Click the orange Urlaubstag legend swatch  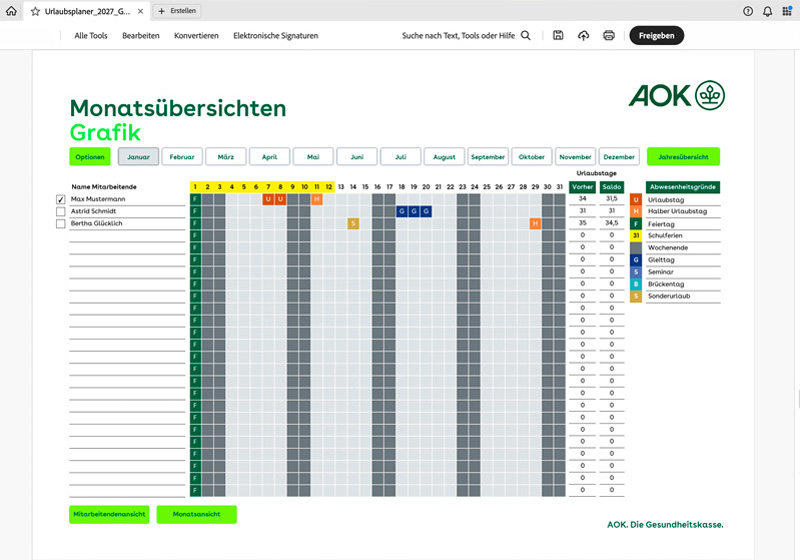coord(636,200)
